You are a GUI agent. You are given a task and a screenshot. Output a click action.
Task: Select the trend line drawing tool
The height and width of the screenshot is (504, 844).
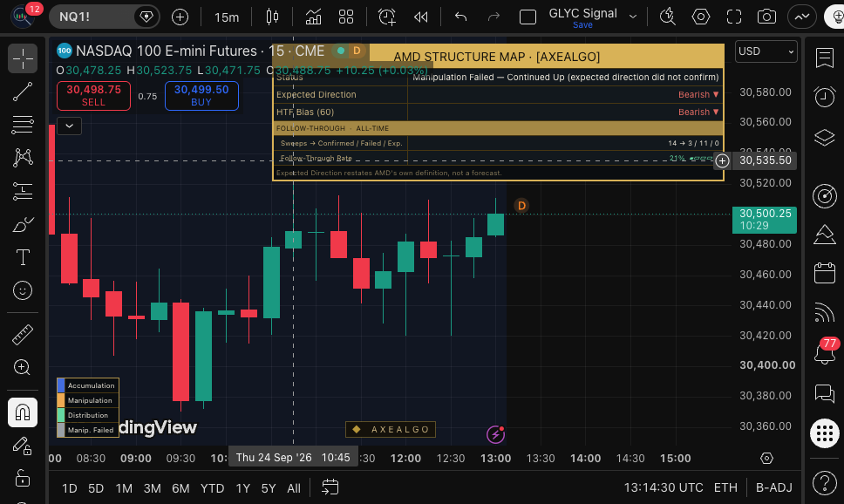(x=23, y=92)
